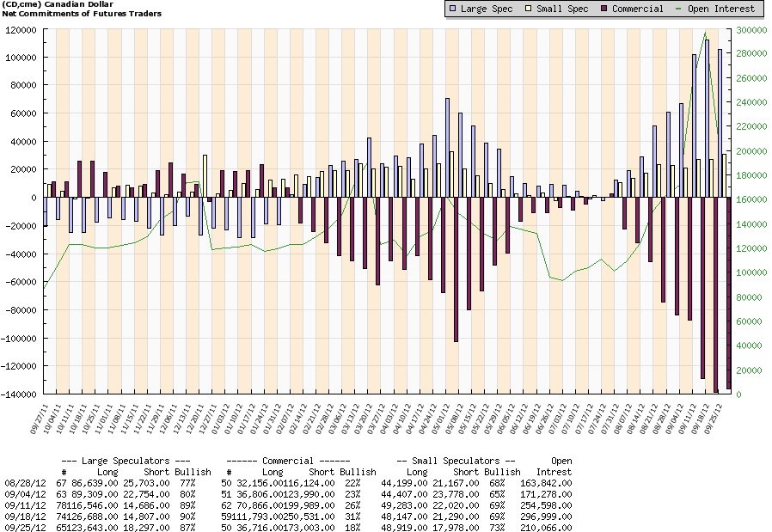Click the 296,999.00 open interest value
This screenshot has width=772, height=532.
[546, 517]
